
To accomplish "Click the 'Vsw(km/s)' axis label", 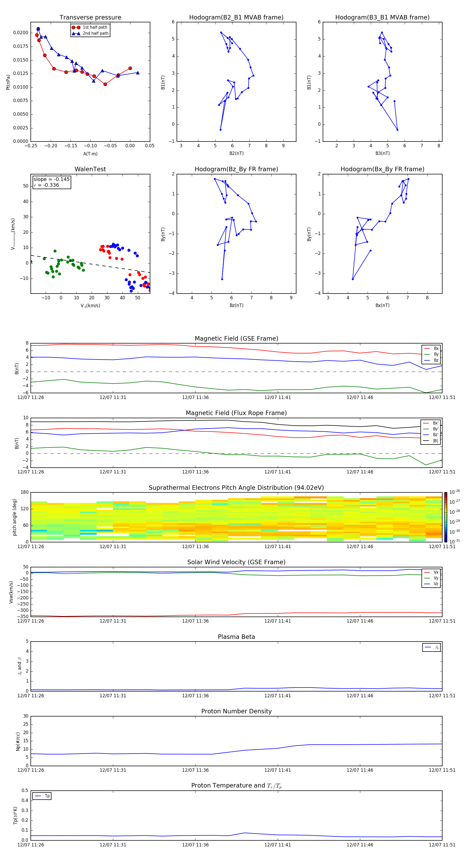I will 11,592.
